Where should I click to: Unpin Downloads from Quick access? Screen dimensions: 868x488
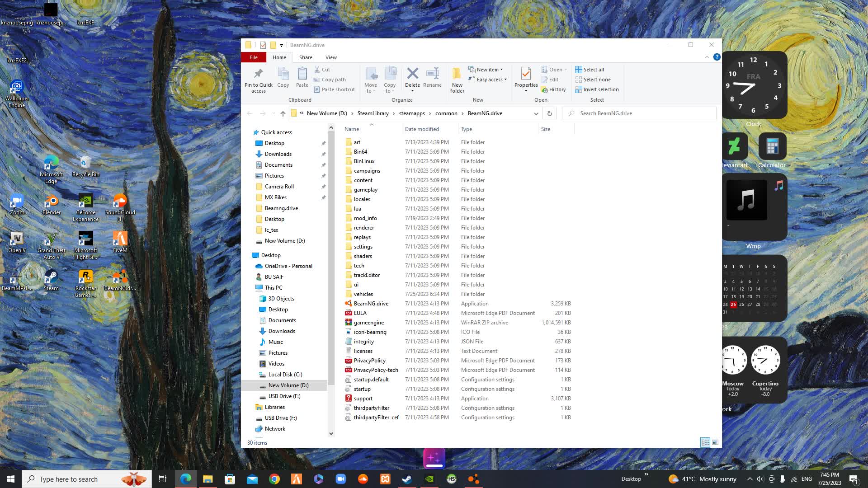tap(323, 154)
